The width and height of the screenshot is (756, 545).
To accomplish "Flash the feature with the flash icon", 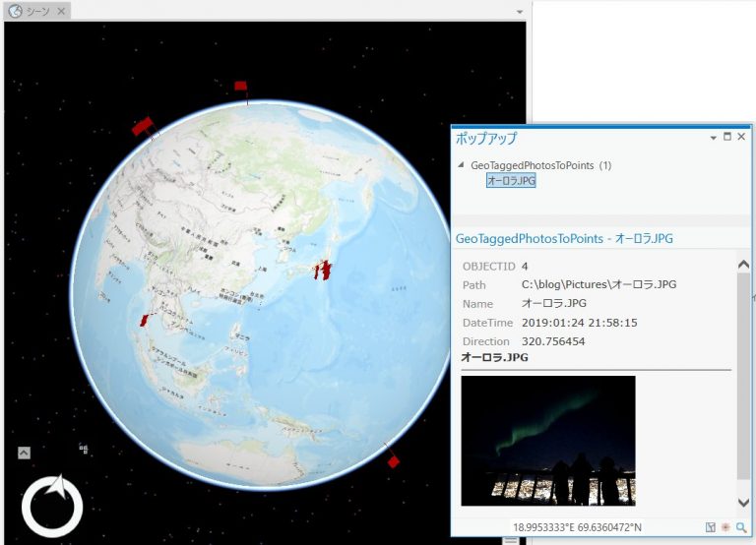I will pyautogui.click(x=725, y=527).
